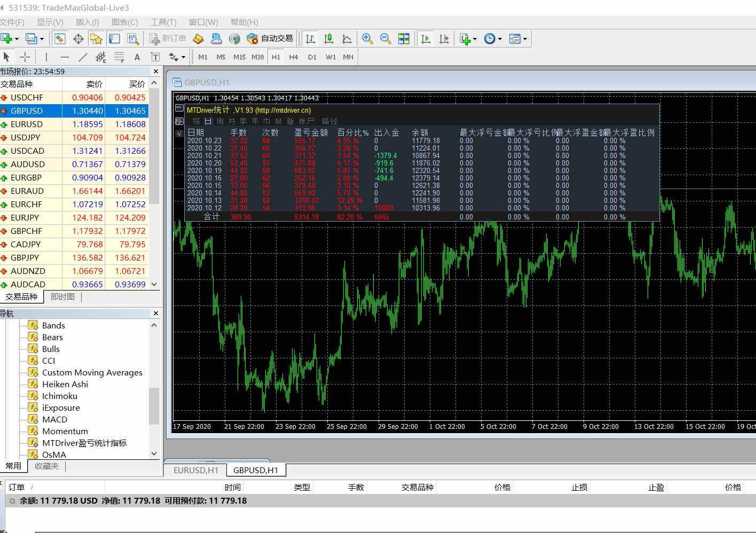Open the chart templates dropdown arrow
Screen dimensions: 756x533
pos(525,39)
